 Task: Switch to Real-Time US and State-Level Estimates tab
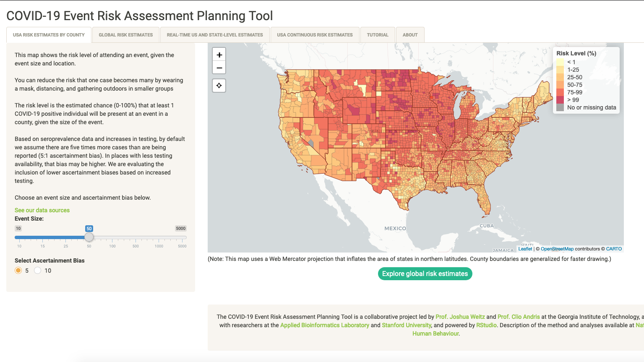click(x=215, y=35)
